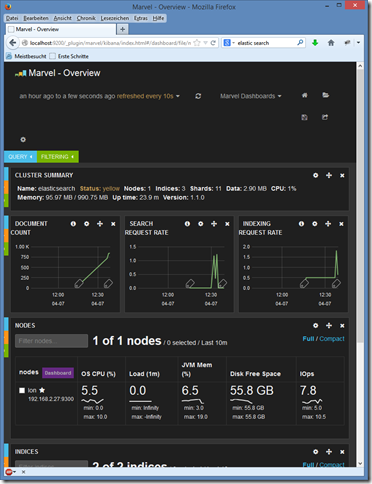
Task: Remove the Indices panel
Action: (342, 452)
